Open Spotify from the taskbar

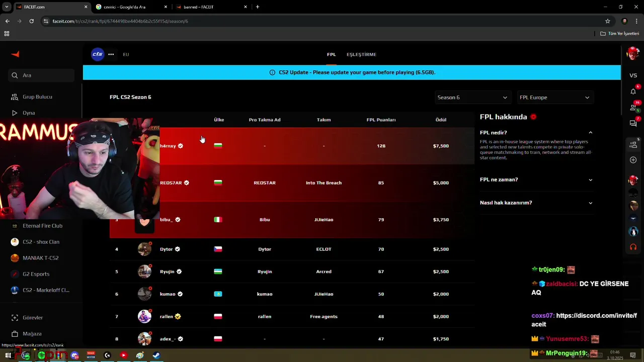tap(42, 355)
